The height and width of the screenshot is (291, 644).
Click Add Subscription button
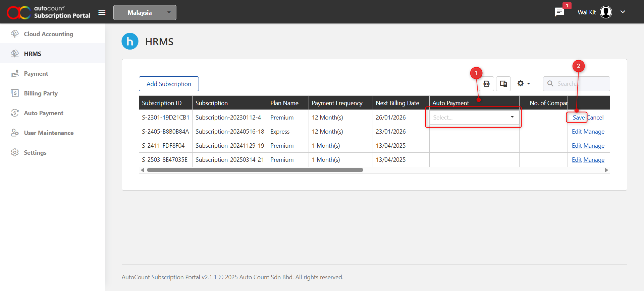click(x=169, y=84)
